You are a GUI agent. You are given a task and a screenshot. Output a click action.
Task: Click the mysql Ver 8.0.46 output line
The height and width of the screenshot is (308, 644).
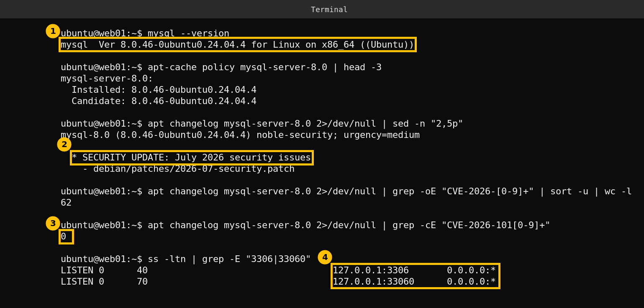point(237,45)
